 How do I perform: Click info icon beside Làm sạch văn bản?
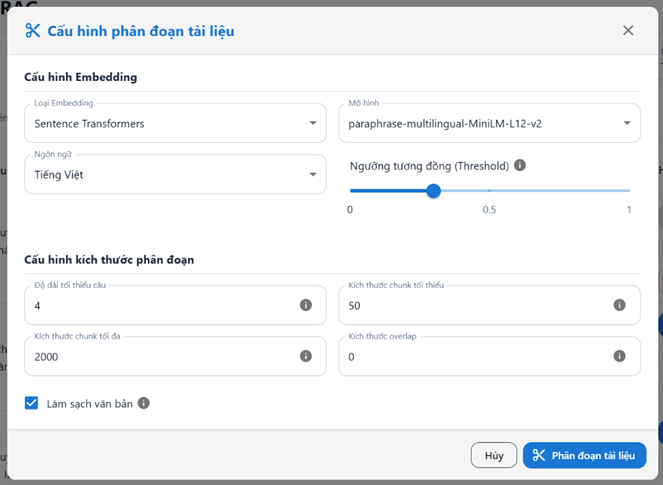(x=144, y=404)
